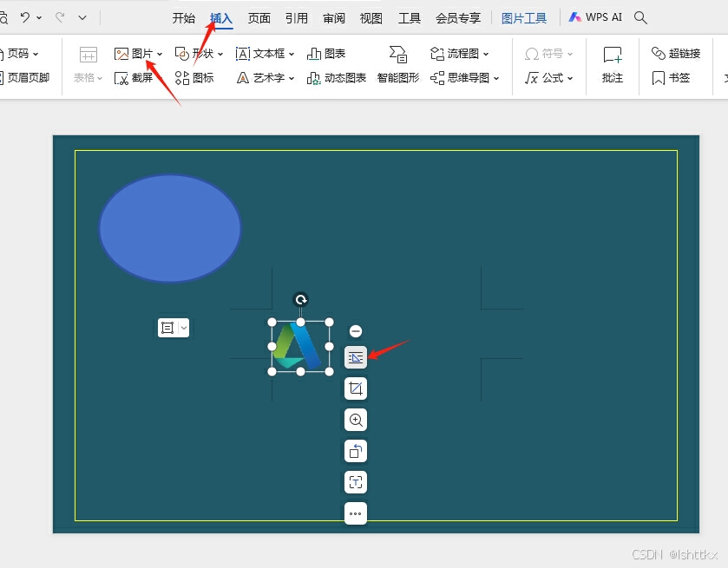Expand the quick access toolbar chevron

click(x=82, y=18)
